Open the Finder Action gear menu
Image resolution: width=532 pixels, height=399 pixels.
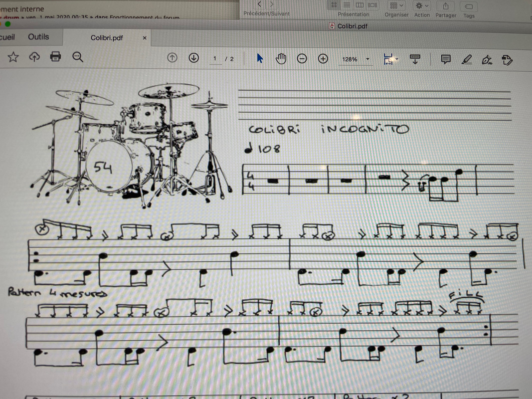point(422,6)
